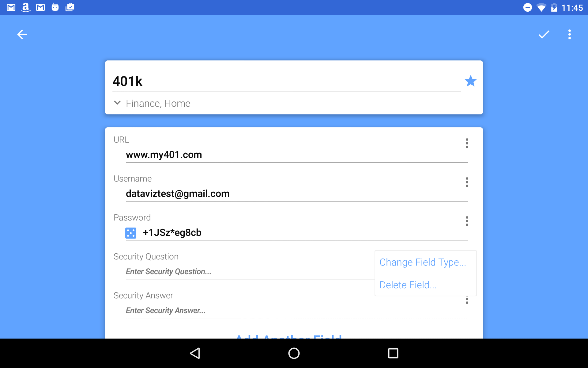Save entry with checkmark icon
588x368 pixels.
pyautogui.click(x=544, y=34)
